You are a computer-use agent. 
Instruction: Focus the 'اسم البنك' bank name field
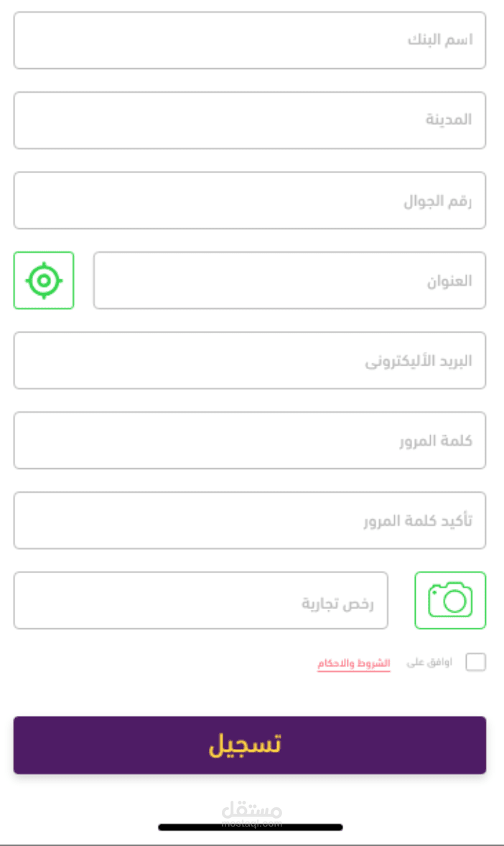tap(249, 40)
